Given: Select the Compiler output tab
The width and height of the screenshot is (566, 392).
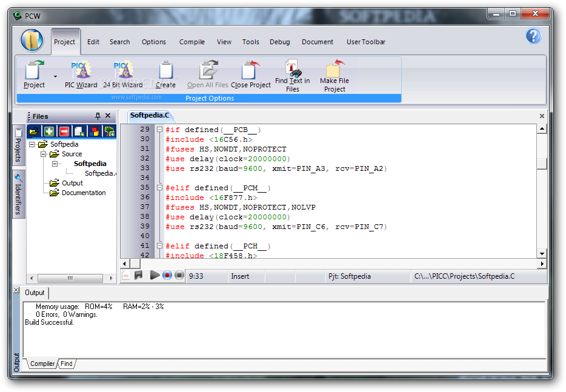Looking at the screenshot, I should tap(42, 364).
